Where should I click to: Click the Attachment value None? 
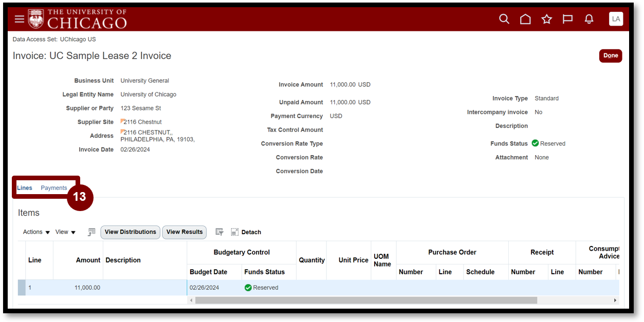542,158
